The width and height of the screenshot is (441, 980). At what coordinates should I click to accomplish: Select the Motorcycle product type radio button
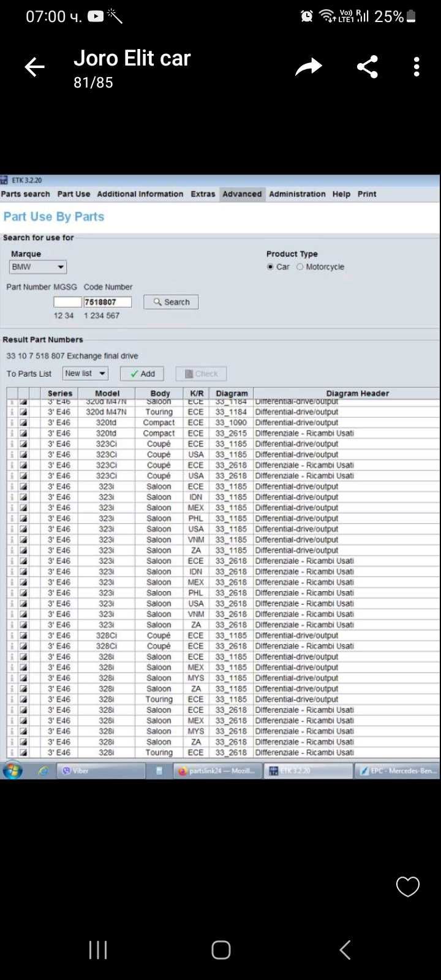point(300,267)
